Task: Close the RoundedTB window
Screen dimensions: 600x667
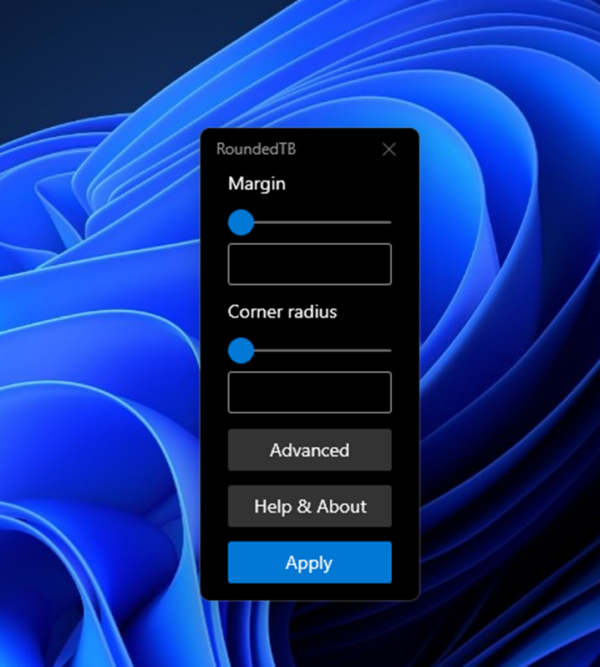Action: [389, 149]
